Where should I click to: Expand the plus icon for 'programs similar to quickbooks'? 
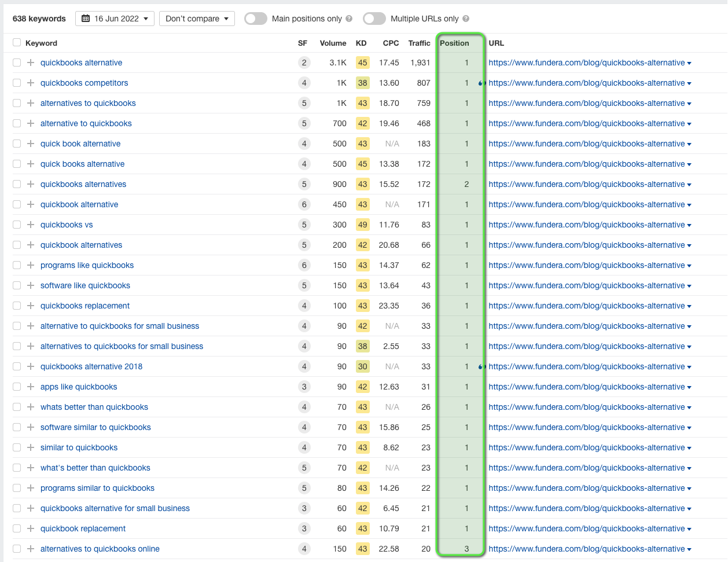[x=31, y=488]
